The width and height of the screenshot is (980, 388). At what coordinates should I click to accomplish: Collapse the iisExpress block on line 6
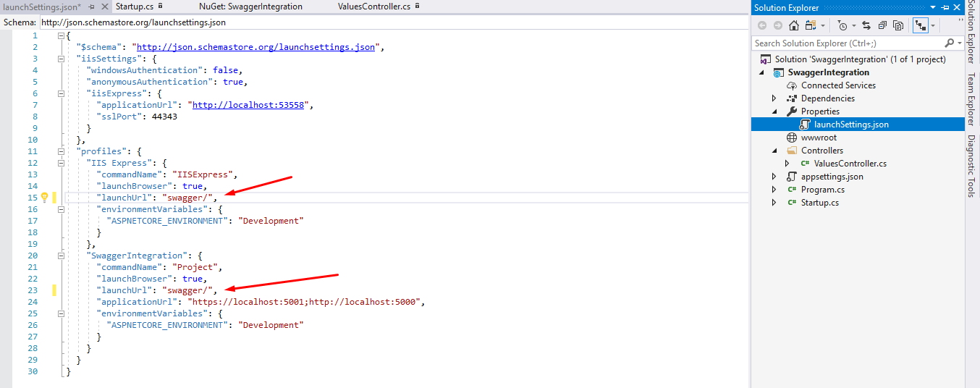click(61, 93)
